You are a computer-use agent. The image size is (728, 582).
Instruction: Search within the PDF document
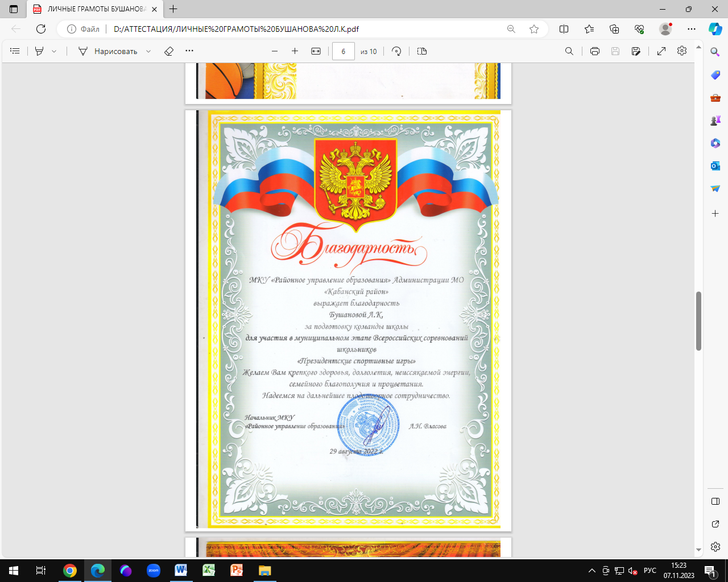click(x=569, y=51)
